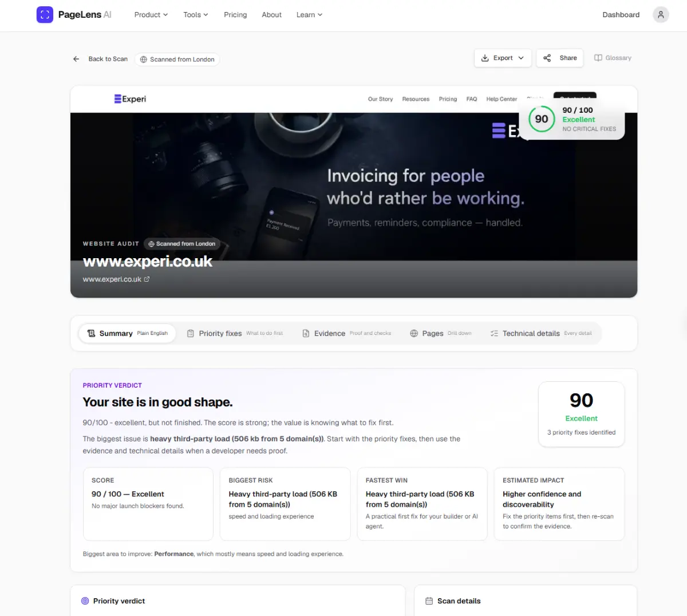Switch to the Priority fixes tab
Screen dimensions: 687x616
coord(235,333)
